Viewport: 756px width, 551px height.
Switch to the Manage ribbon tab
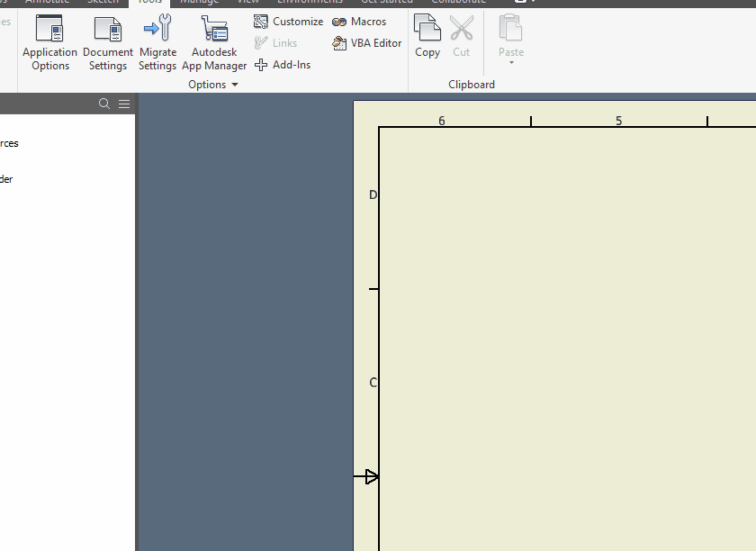coord(199,2)
